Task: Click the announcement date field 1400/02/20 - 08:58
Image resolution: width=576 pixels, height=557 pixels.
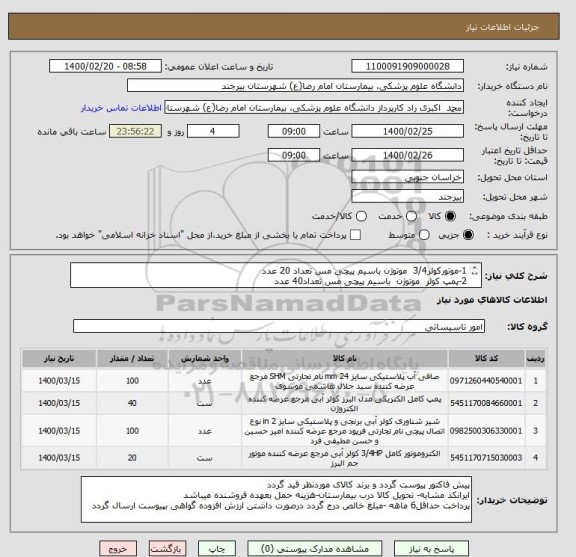Action: tap(105, 66)
